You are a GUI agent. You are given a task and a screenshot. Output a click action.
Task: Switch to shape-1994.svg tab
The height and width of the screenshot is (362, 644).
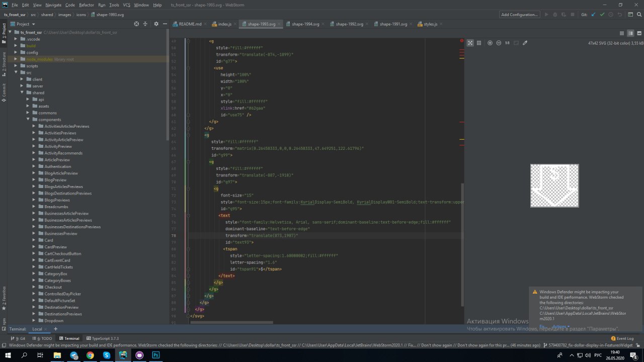305,24
